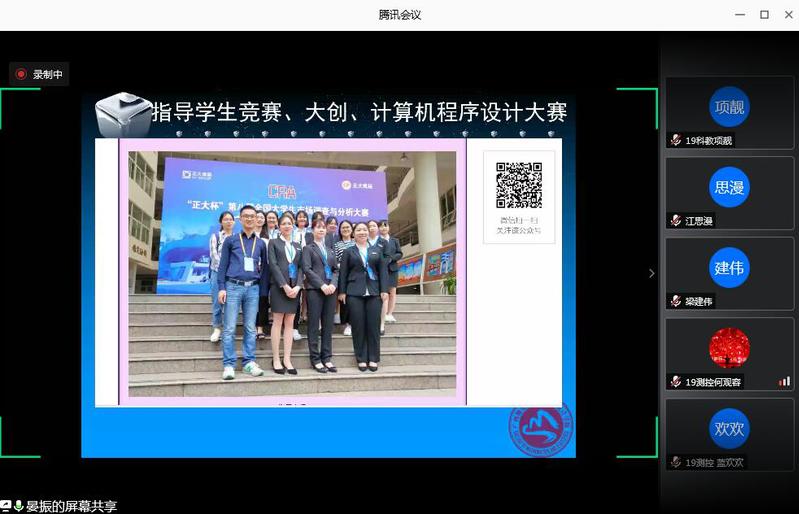Click the red recording indicator icon
Viewport: 799px width, 514px height.
[x=21, y=74]
